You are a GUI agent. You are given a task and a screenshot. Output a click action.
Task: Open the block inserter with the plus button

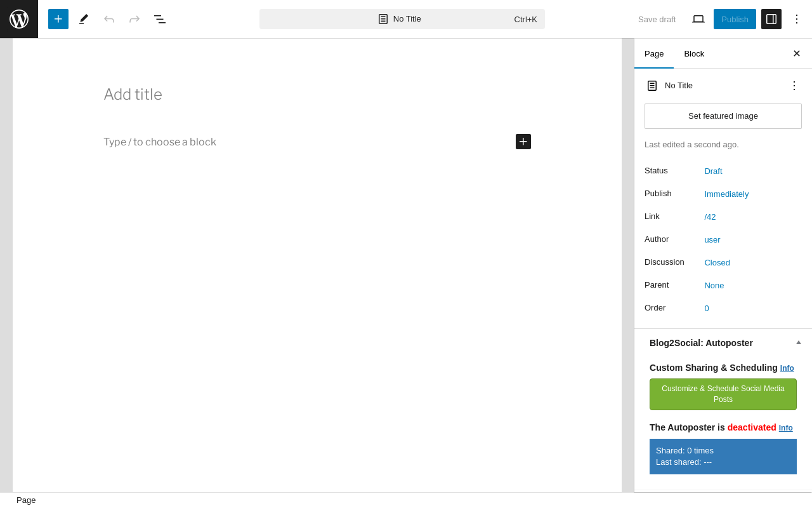point(58,19)
